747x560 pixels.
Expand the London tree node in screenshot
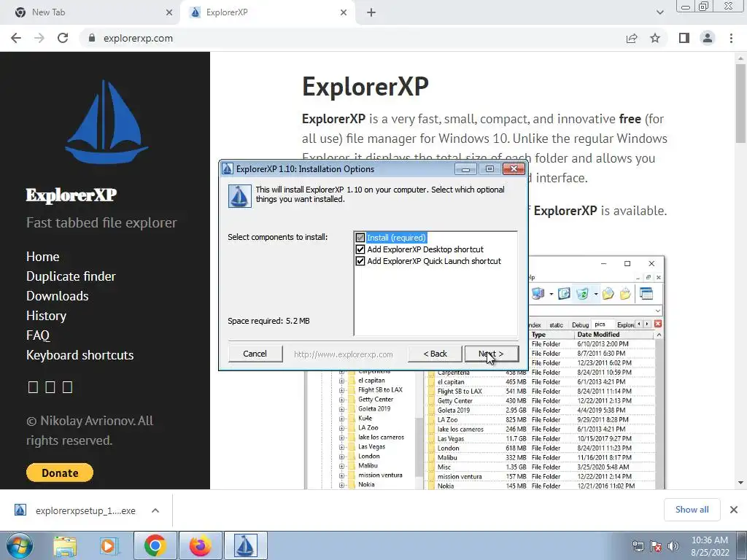click(341, 456)
